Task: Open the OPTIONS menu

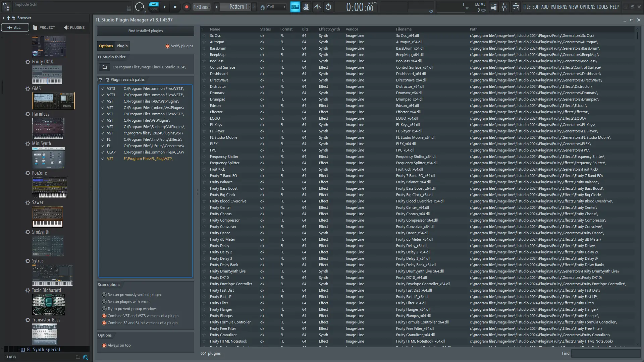Action: click(587, 7)
